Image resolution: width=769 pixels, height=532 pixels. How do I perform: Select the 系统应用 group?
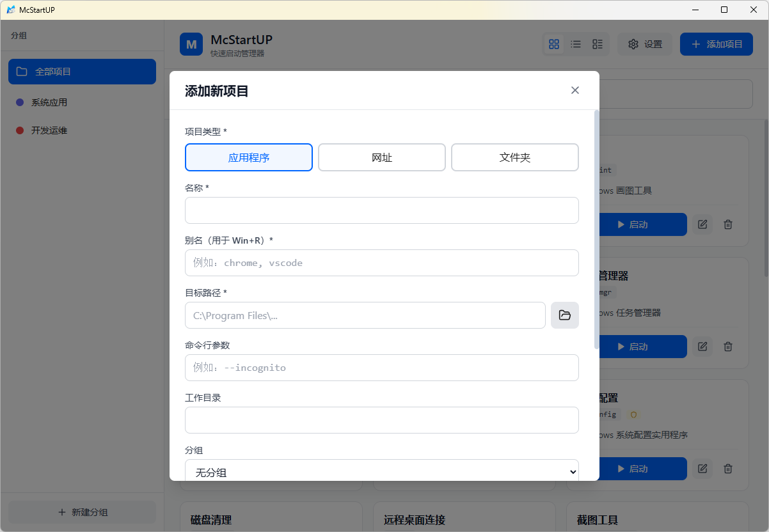pos(82,102)
